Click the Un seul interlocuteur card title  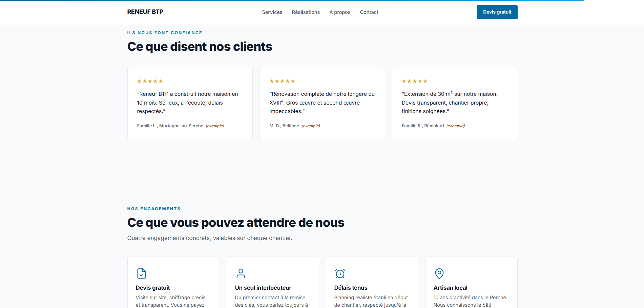(x=263, y=288)
